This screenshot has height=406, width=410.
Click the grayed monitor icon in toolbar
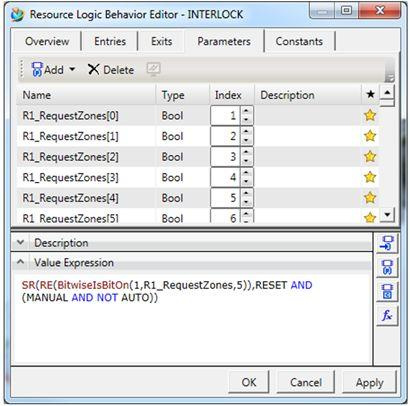point(153,69)
